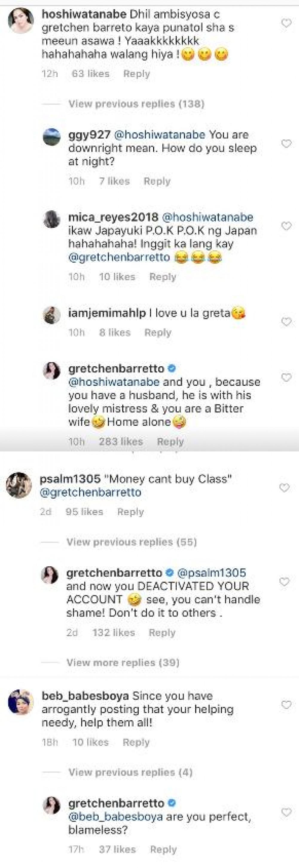The image size is (299, 868).
Task: Expand View previous replies (138)
Action: pyautogui.click(x=136, y=104)
